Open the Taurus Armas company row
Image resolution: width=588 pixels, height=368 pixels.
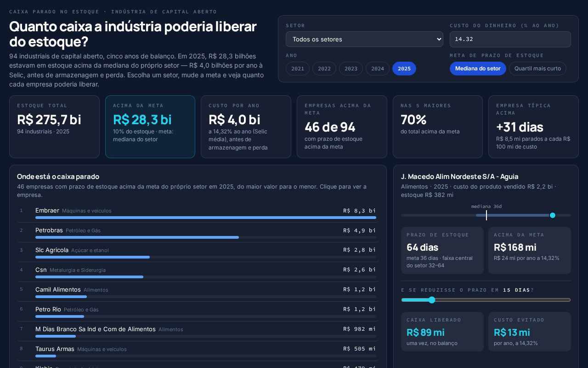(x=198, y=351)
